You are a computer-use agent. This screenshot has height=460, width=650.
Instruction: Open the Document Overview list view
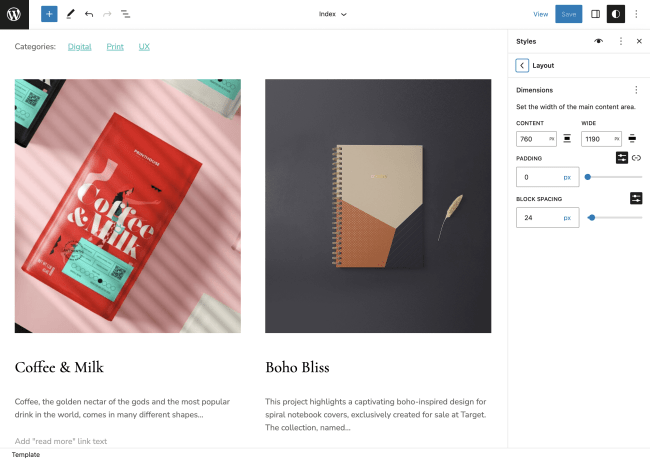point(125,14)
